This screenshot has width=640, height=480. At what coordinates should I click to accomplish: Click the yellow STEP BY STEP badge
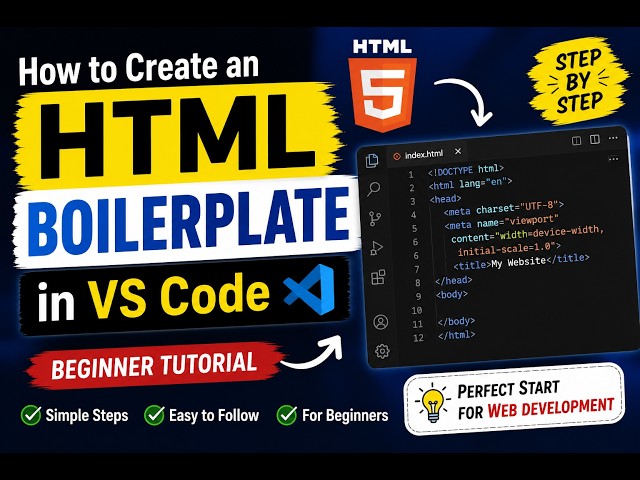pos(578,82)
